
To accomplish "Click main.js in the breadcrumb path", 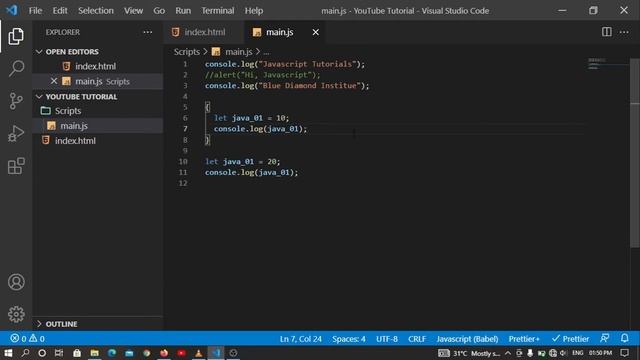I will (x=238, y=52).
